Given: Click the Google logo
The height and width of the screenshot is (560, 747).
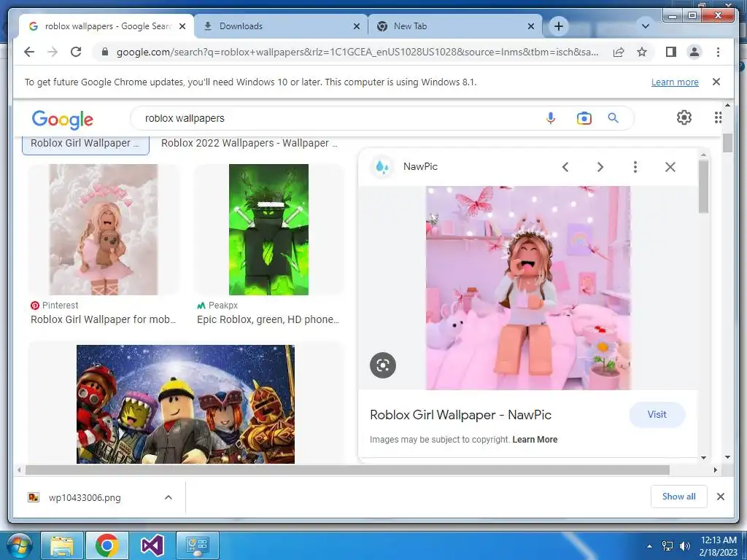Looking at the screenshot, I should click(63, 119).
